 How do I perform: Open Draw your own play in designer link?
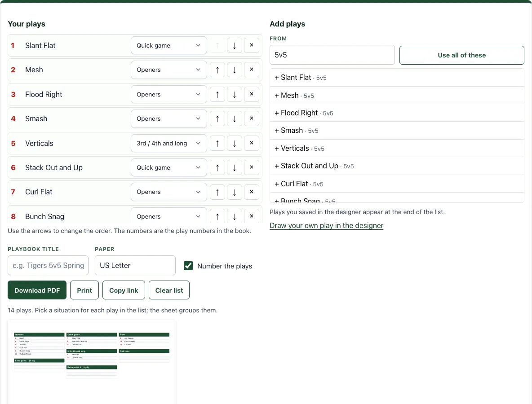pos(326,226)
